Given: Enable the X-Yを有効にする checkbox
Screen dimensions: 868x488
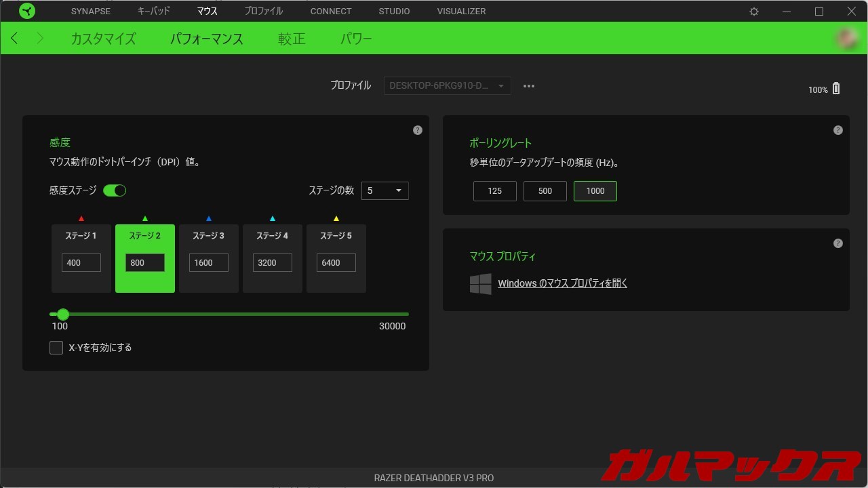Looking at the screenshot, I should [56, 347].
